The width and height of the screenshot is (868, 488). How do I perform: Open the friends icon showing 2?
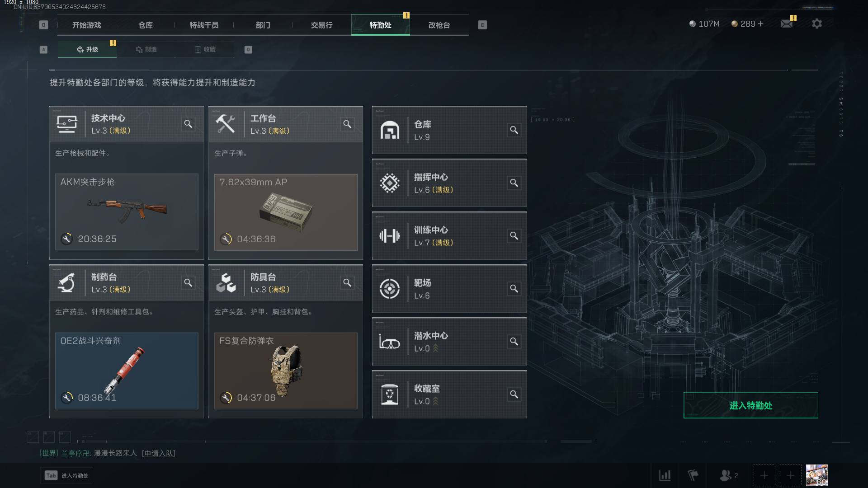pos(728,475)
